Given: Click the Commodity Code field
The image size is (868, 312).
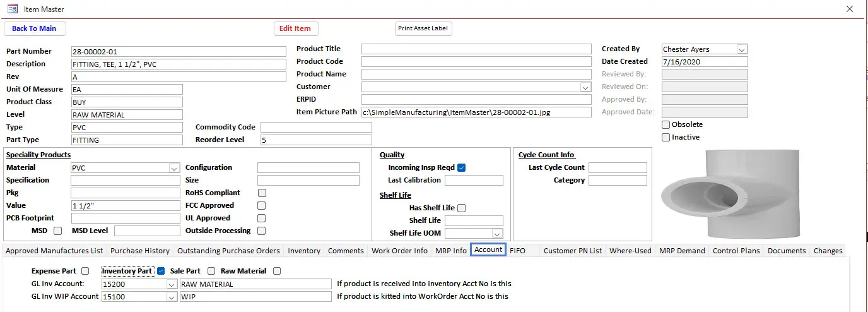Looking at the screenshot, I should click(316, 128).
